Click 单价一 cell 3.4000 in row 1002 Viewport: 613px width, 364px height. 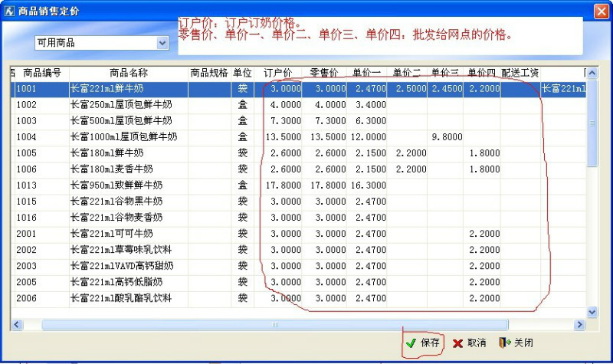coord(366,105)
